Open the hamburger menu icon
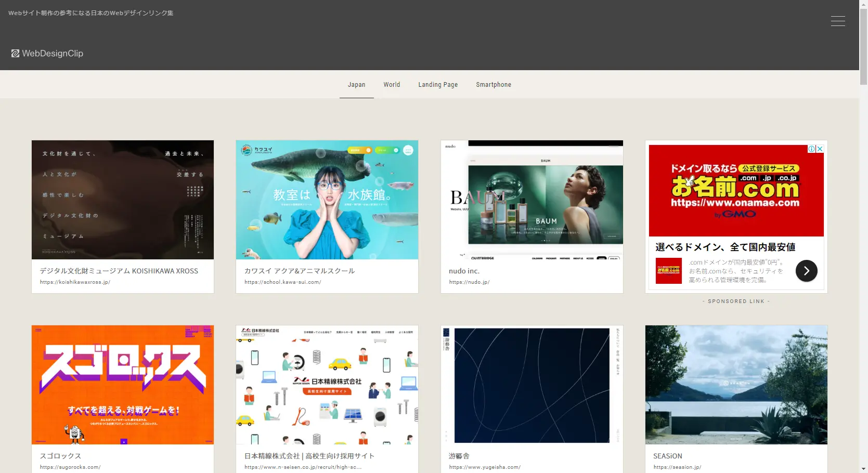The height and width of the screenshot is (473, 868). [x=837, y=21]
